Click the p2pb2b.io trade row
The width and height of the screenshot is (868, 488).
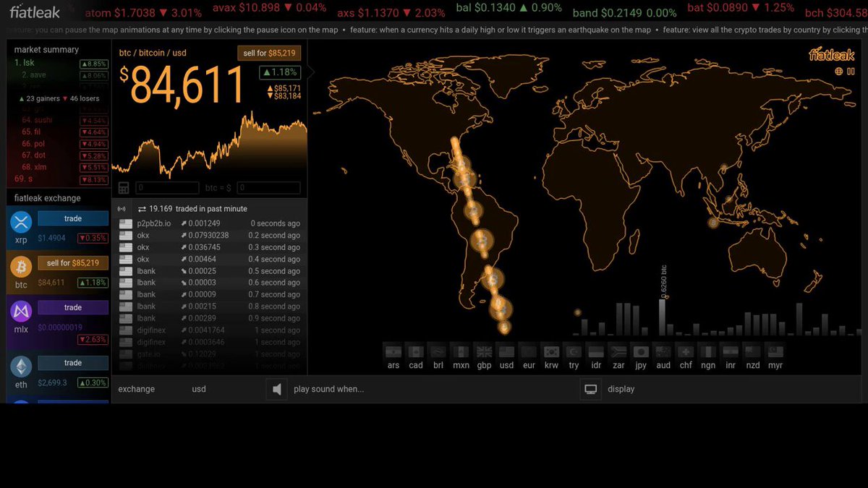(210, 223)
